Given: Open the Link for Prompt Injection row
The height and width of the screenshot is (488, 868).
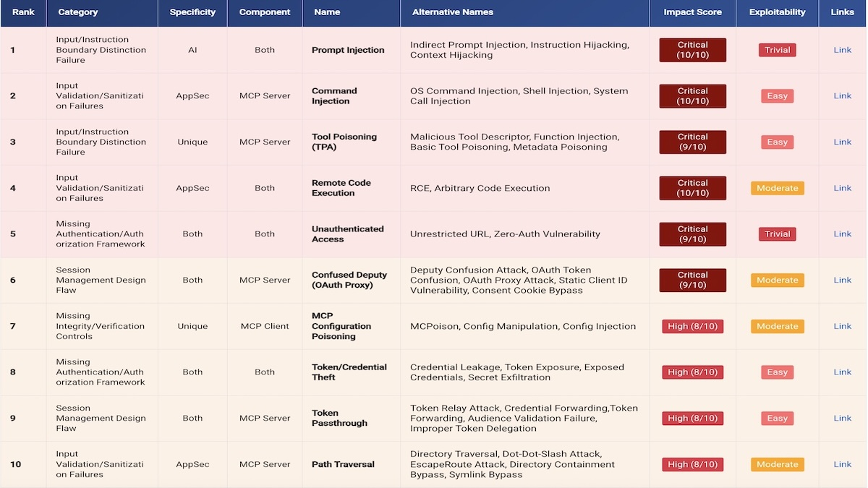Looking at the screenshot, I should pos(842,50).
